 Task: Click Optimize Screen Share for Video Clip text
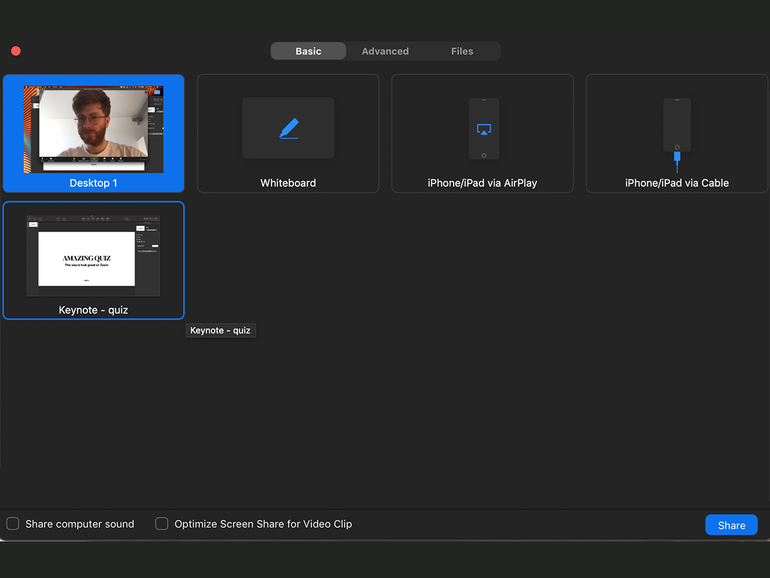(263, 524)
